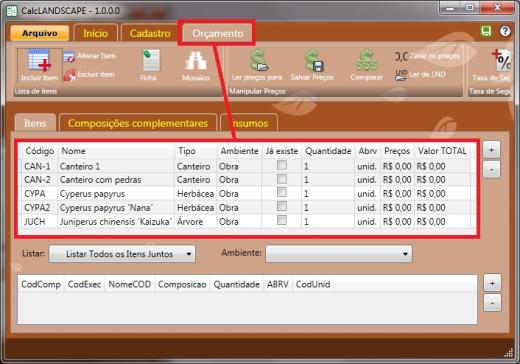
Task: Click the Tipo column header
Action: pyautogui.click(x=196, y=151)
